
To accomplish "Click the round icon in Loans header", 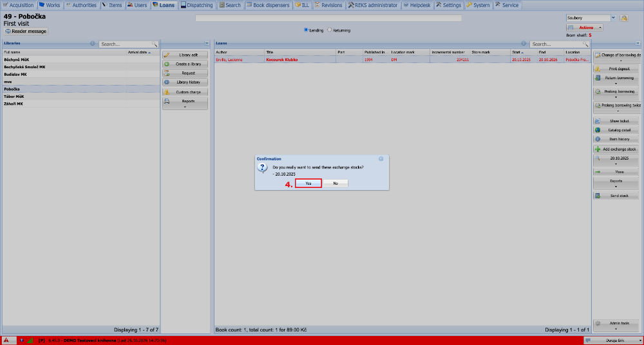I will click(x=523, y=43).
